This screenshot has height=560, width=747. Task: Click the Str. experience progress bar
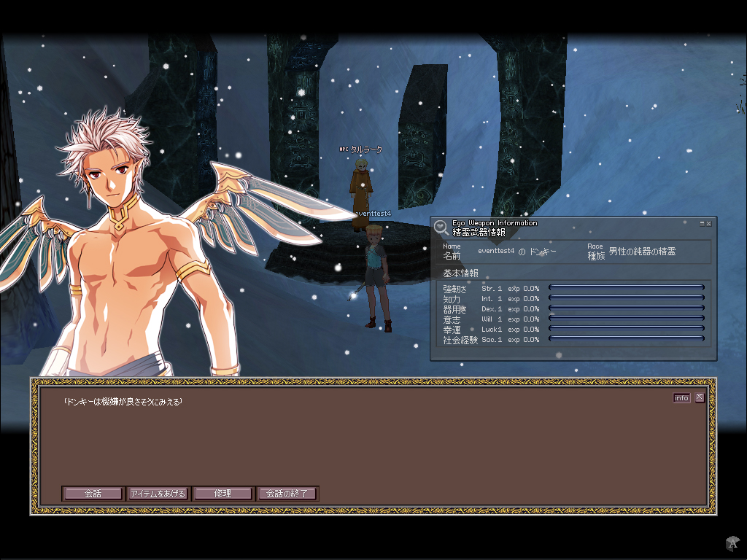626,288
